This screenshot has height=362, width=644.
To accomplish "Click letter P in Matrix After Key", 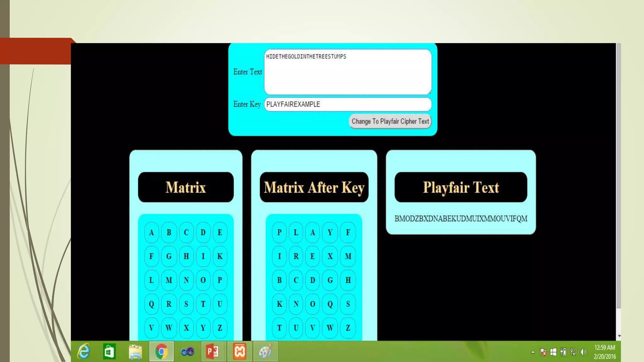I will click(279, 233).
